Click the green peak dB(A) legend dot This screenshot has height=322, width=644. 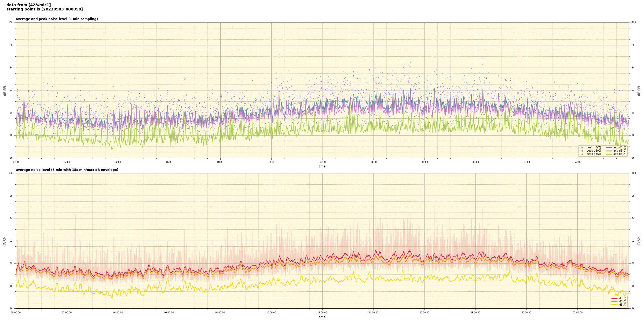click(582, 154)
